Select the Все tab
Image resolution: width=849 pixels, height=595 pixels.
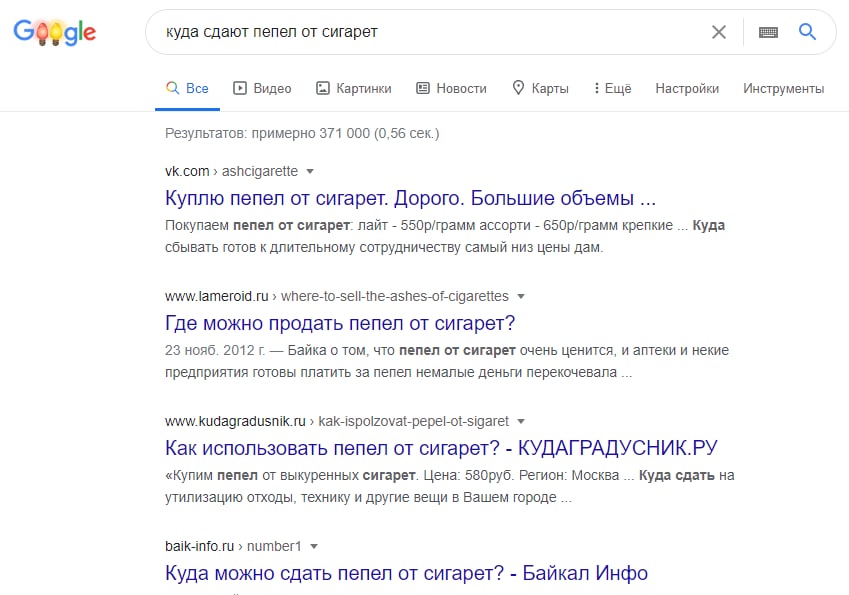pos(187,88)
